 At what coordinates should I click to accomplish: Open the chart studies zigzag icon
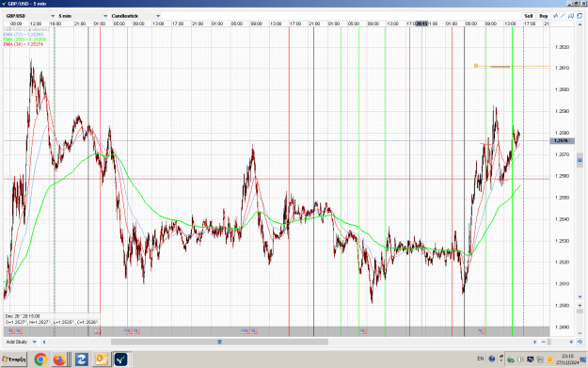[555, 16]
